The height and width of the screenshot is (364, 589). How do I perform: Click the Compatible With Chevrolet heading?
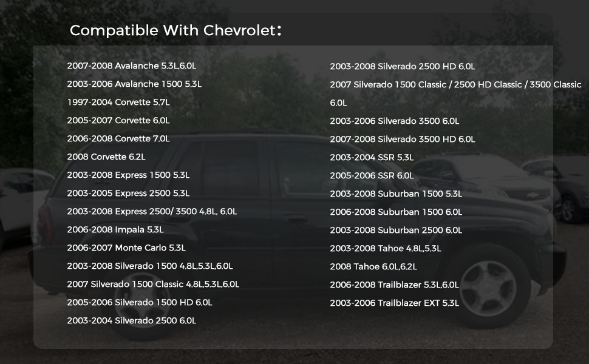point(175,30)
